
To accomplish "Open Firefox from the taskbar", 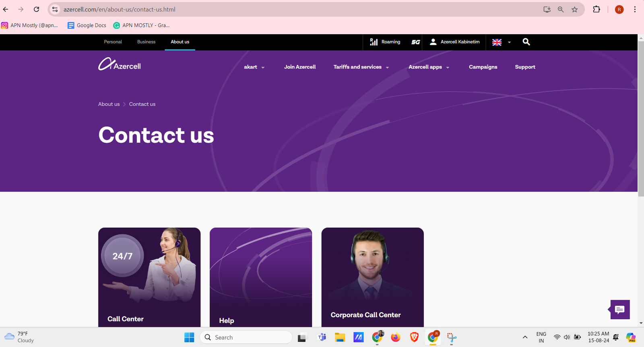I will (x=396, y=337).
